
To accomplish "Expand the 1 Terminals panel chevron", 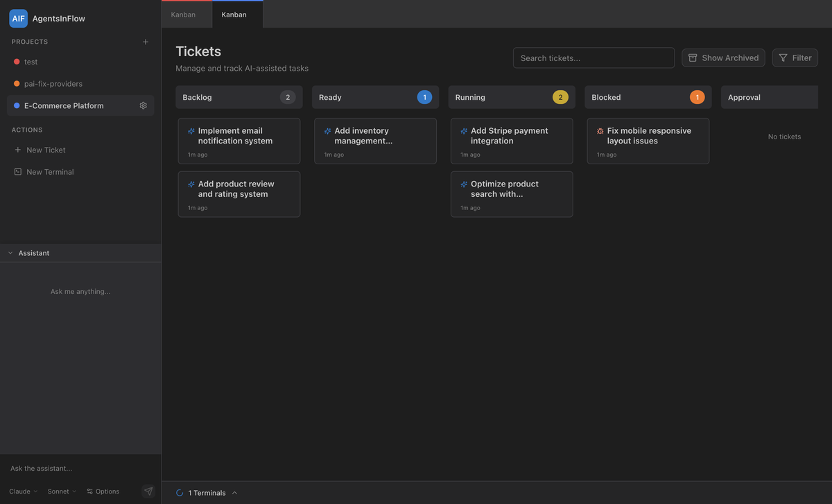I will pos(234,492).
